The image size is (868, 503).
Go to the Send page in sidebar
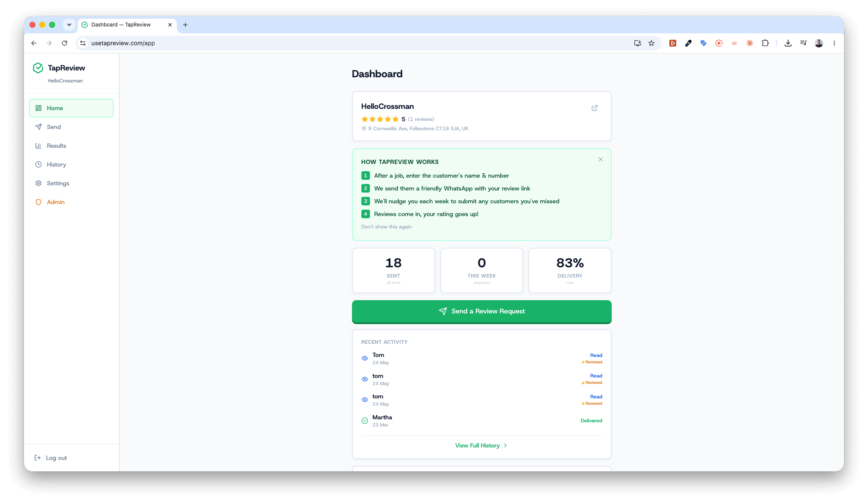point(71,127)
